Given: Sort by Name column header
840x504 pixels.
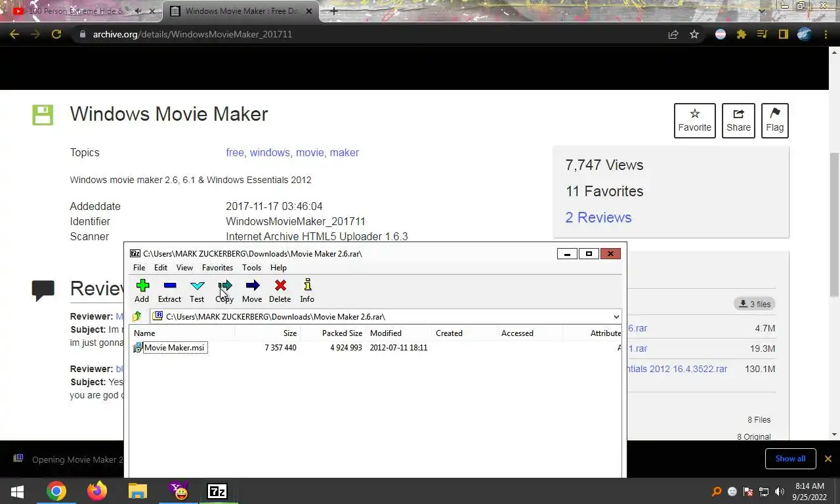Looking at the screenshot, I should click(182, 333).
